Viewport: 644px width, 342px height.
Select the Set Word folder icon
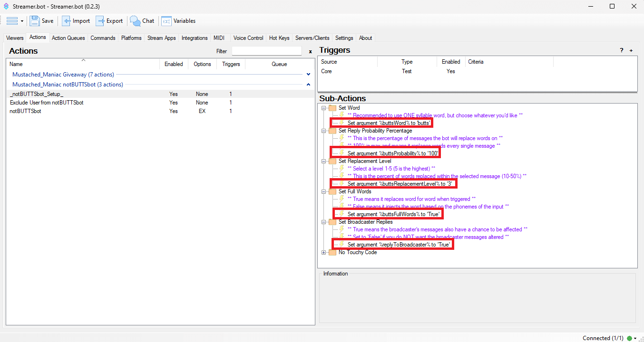coord(332,108)
